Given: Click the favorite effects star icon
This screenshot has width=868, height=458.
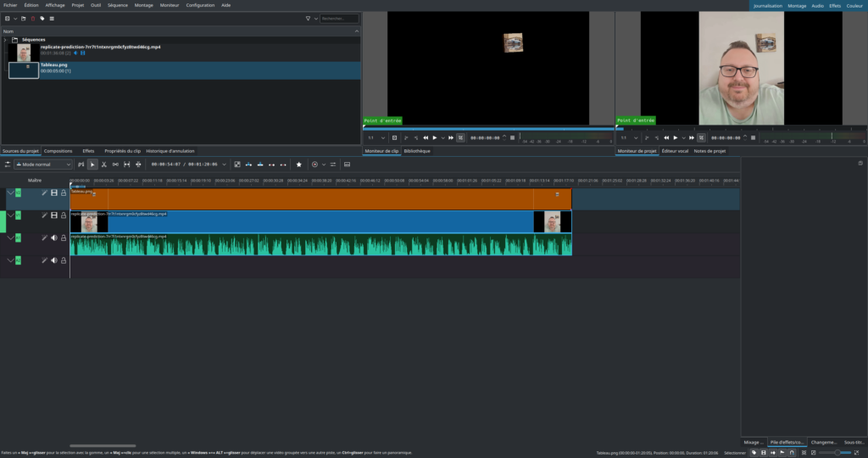Looking at the screenshot, I should (299, 165).
